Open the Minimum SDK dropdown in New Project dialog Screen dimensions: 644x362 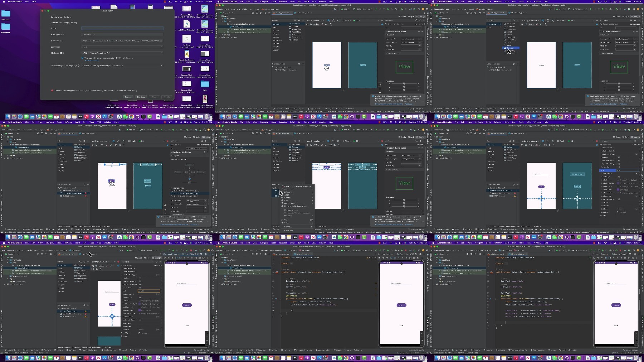(x=122, y=53)
